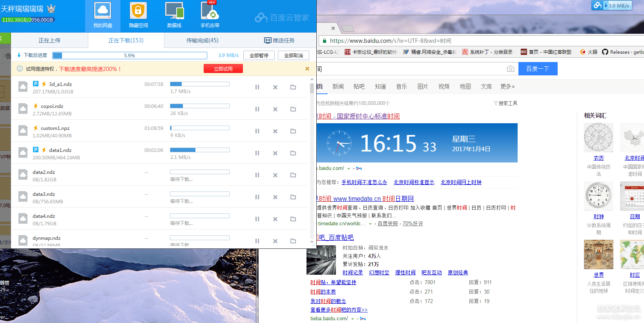Cancel download of custom1.npz
Viewport: 644px width, 323px height.
pos(275,131)
